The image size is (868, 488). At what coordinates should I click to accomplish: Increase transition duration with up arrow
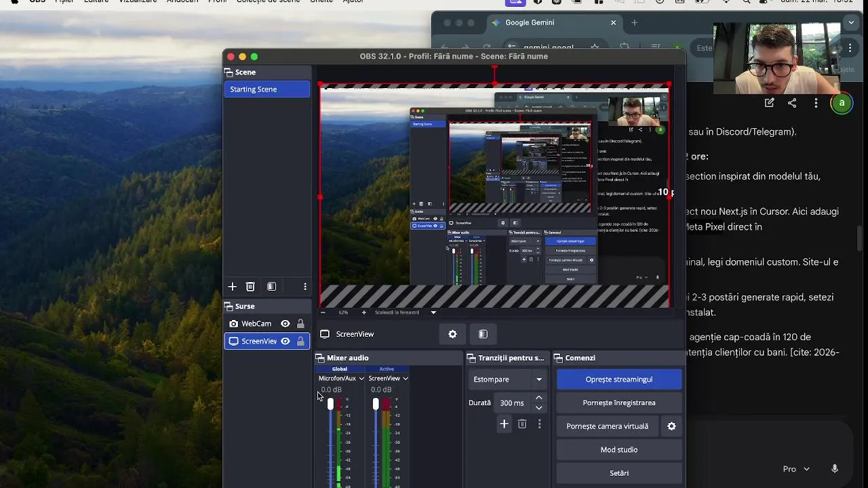coord(539,398)
